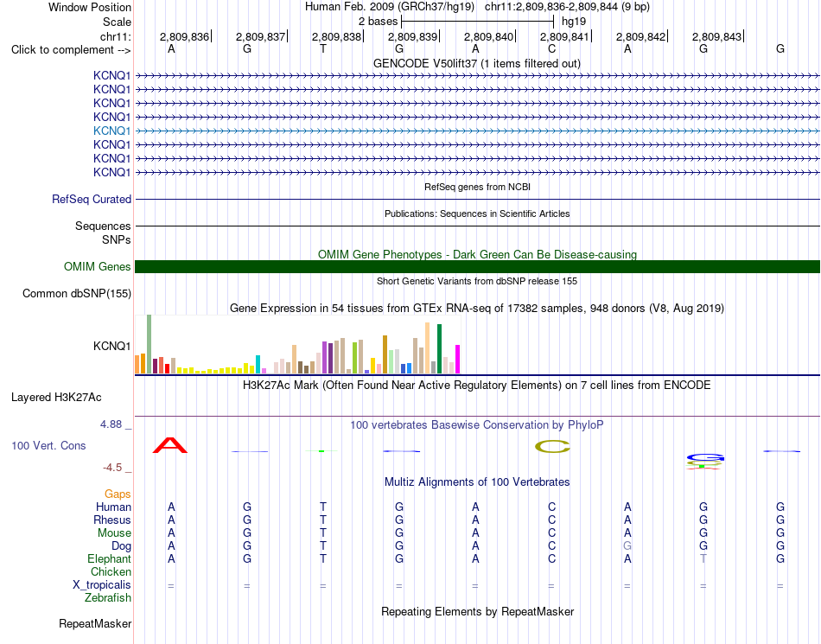This screenshot has height=644, width=821.
Task: Click '100 vertebrates Basewise Conservation by PhyloP' title
Action: [477, 425]
